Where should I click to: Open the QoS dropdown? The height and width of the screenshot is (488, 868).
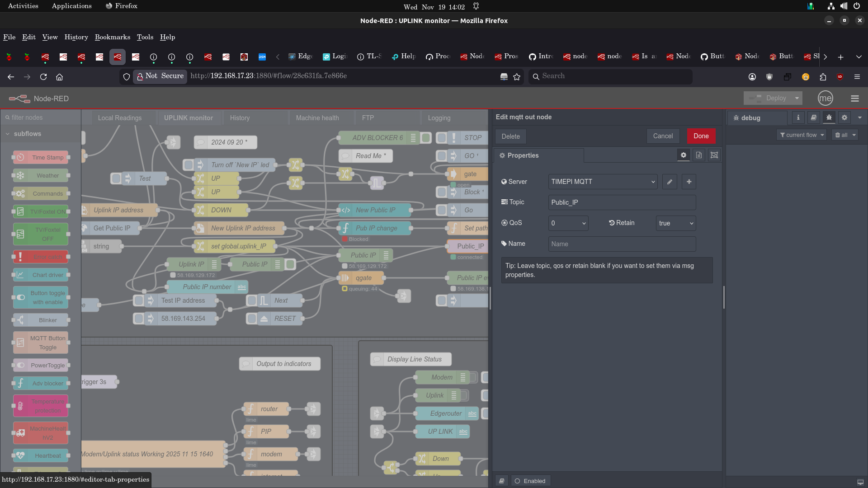(568, 223)
